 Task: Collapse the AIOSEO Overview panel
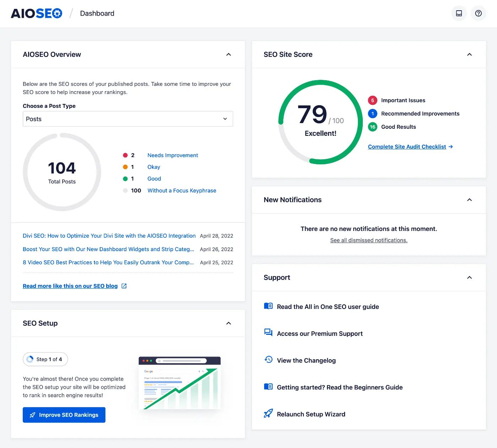pos(229,55)
